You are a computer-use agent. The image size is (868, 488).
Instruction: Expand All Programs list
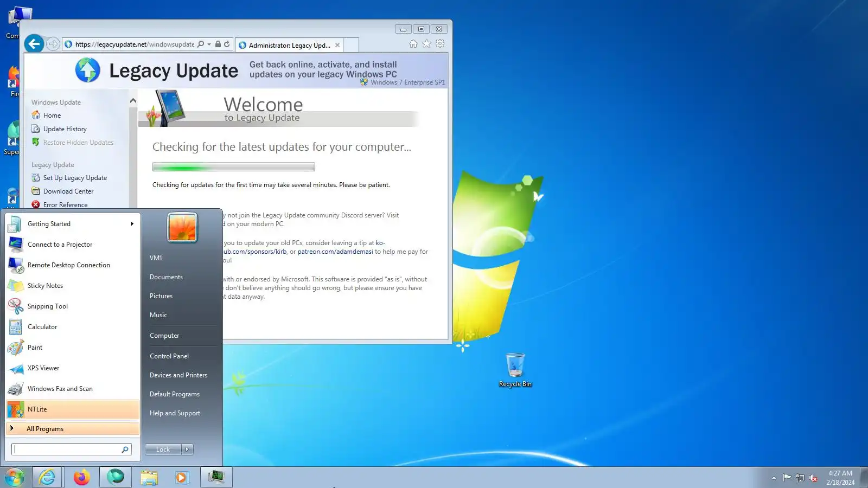pyautogui.click(x=73, y=429)
